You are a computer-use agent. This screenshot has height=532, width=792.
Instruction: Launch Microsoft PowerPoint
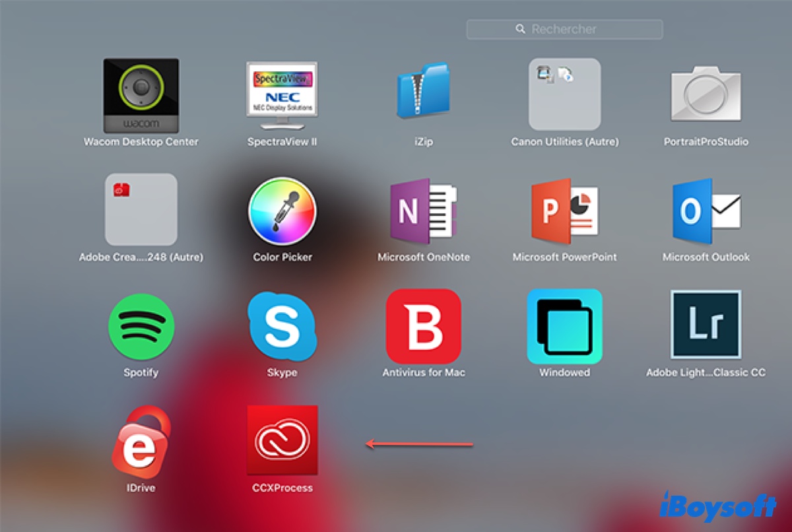point(564,211)
